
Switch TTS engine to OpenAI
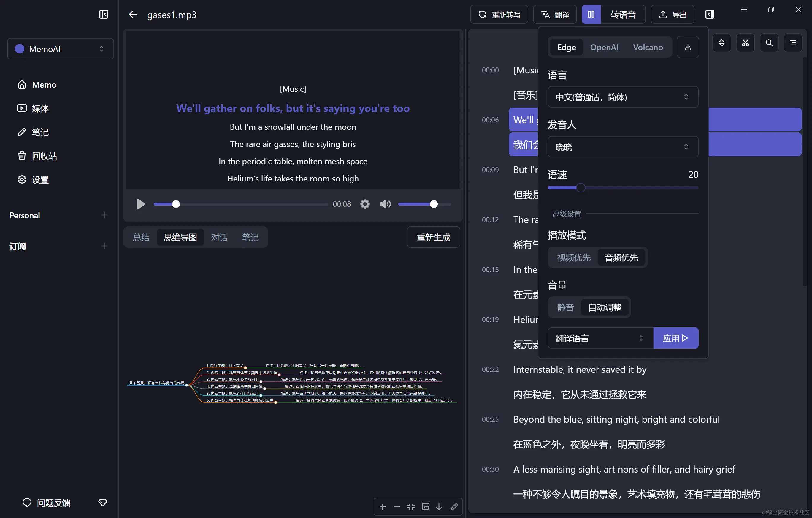[x=604, y=47]
